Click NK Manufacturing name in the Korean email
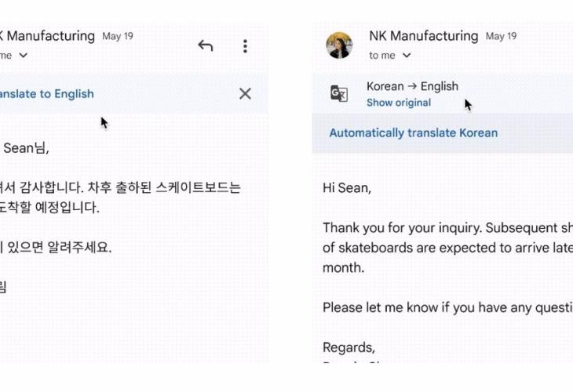573x392 pixels. (47, 36)
